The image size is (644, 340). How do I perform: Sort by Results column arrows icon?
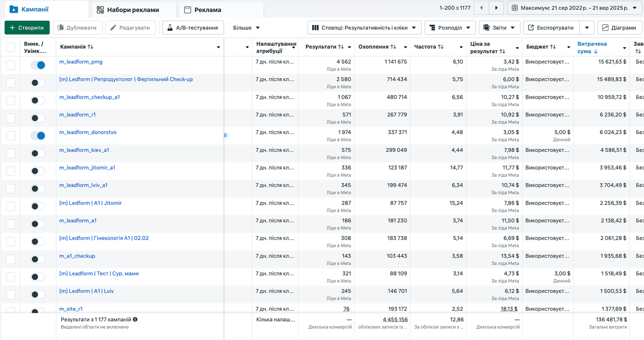coord(341,47)
